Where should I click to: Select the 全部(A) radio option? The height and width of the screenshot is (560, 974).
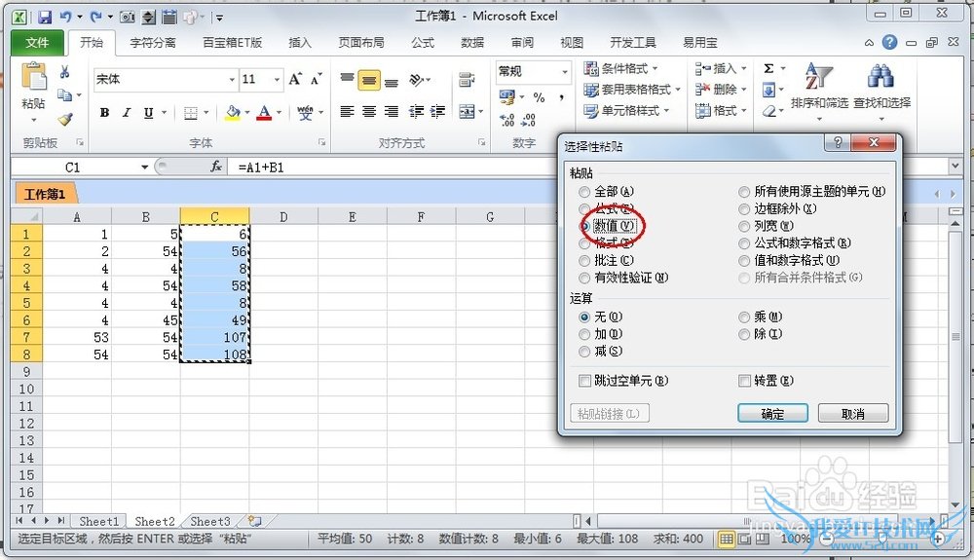584,192
